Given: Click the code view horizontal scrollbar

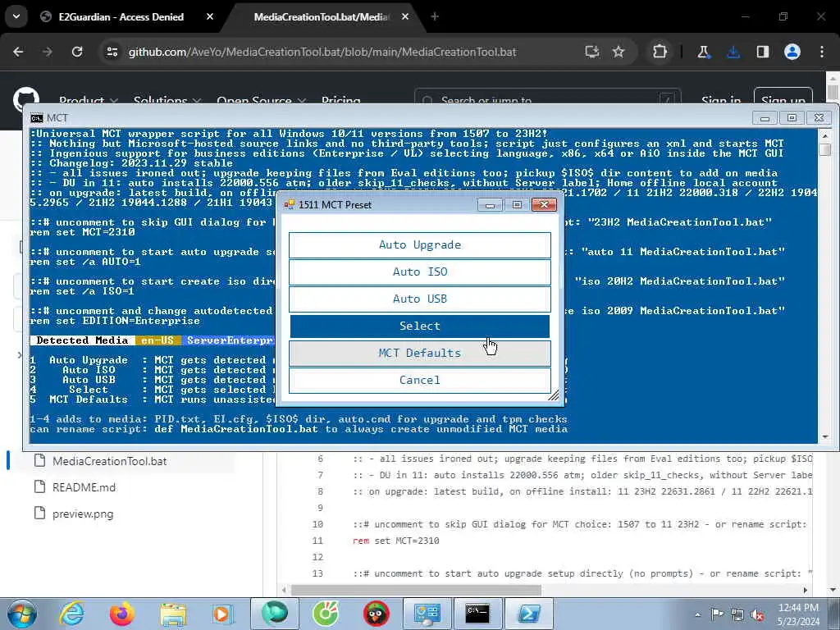Looking at the screenshot, I should coord(416,590).
